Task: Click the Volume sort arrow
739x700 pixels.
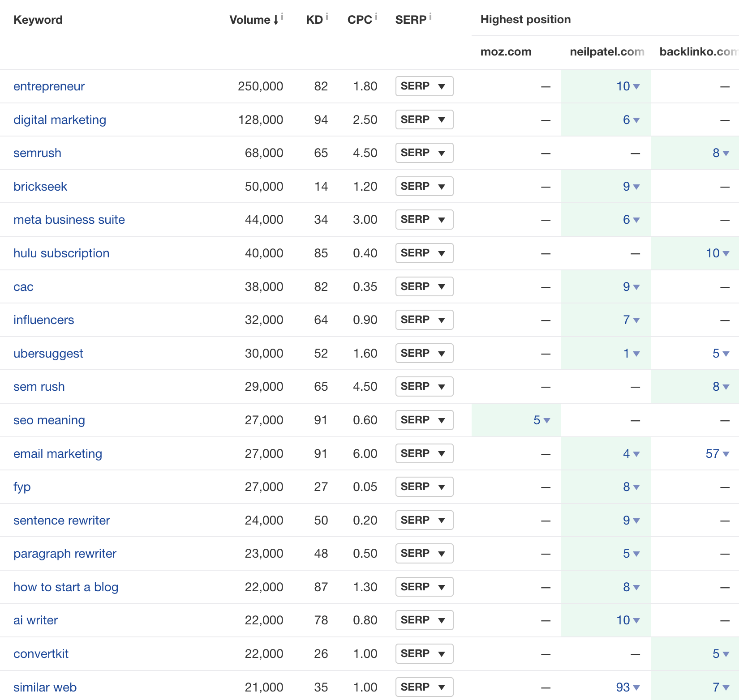Action: [274, 20]
